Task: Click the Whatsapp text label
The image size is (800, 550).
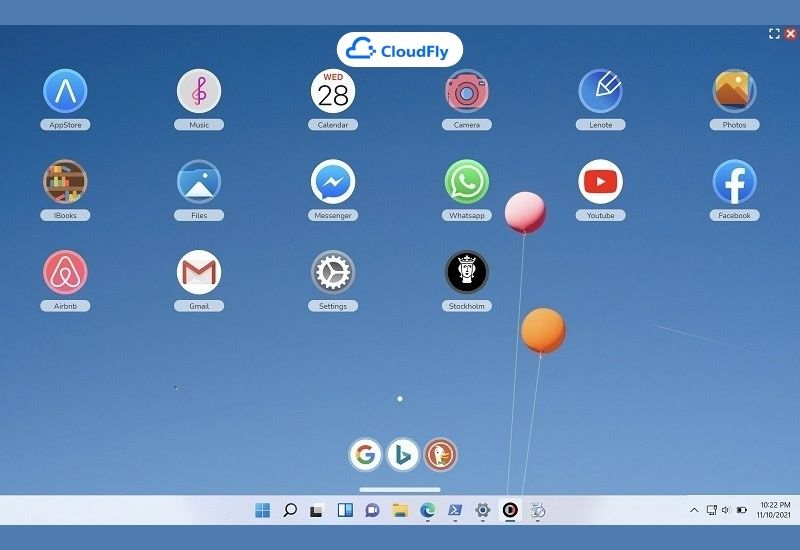Action: (x=466, y=215)
